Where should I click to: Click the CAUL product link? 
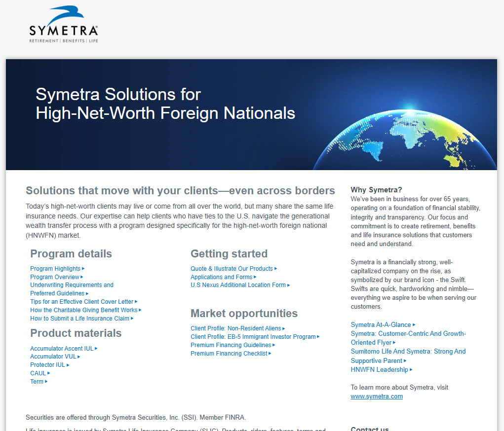click(38, 373)
